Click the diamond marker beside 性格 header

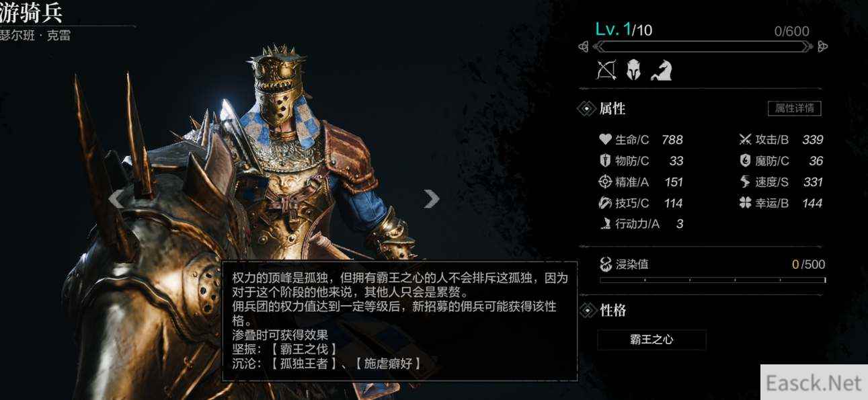pos(587,310)
